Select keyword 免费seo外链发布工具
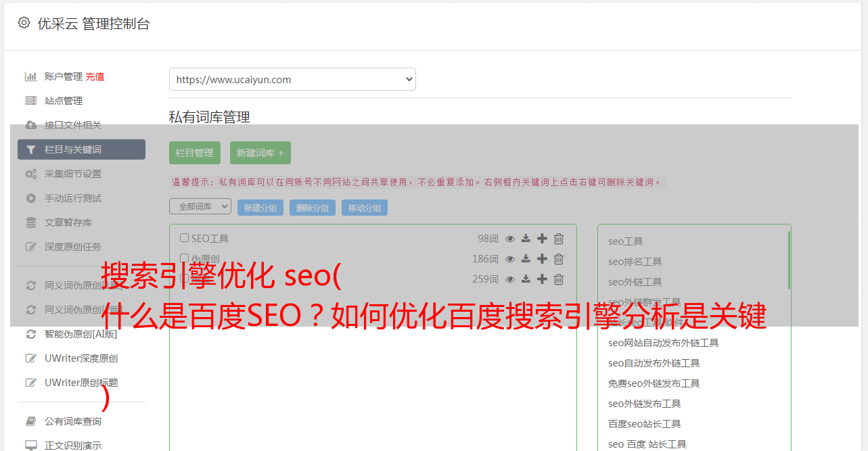Viewport: 868px width, 451px height. (654, 383)
